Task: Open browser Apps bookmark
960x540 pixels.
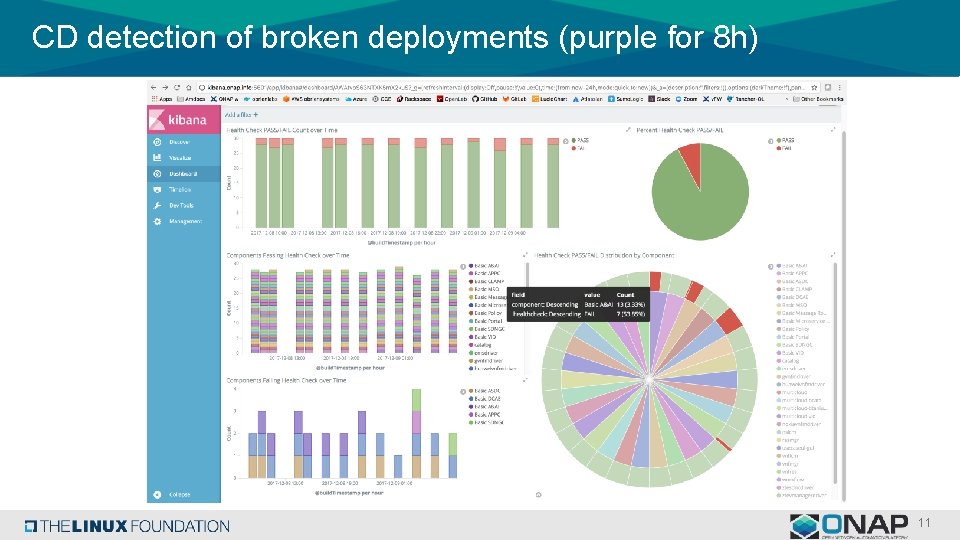Action: point(162,99)
